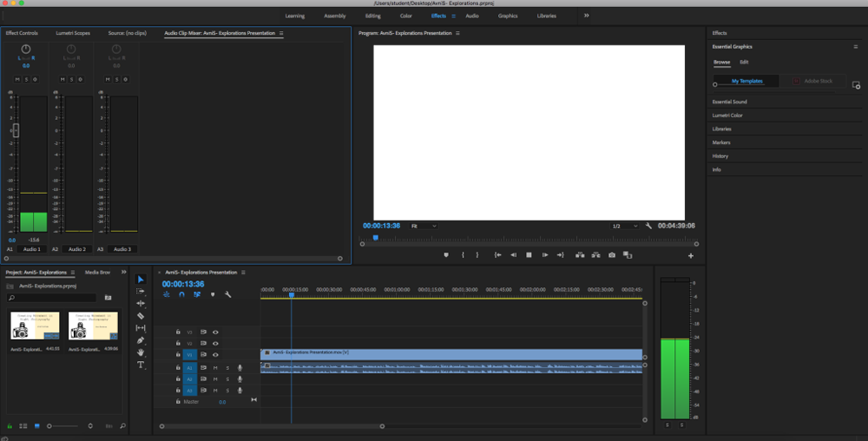Select the first project clip thumbnail
Viewport: 868px width, 441px height.
[x=35, y=326]
